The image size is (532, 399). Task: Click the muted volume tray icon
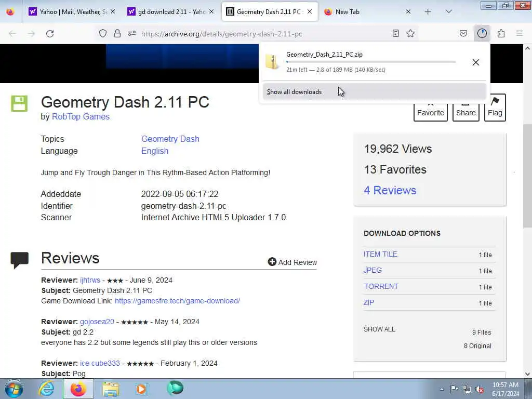(x=480, y=389)
